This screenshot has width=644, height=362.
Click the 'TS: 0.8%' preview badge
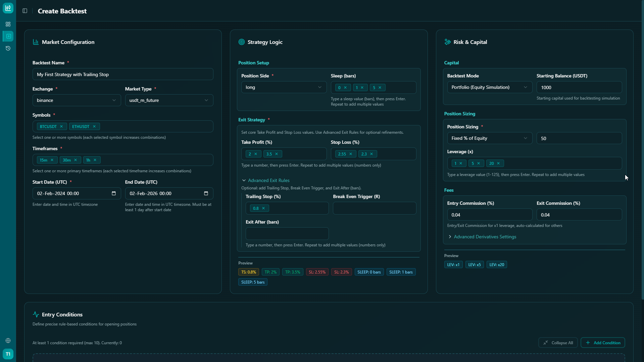point(249,272)
